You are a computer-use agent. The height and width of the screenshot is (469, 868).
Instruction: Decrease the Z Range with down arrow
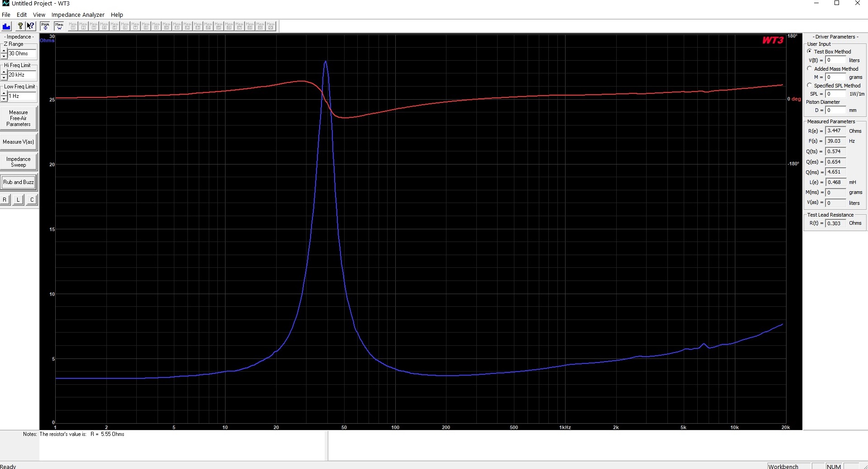[4, 56]
